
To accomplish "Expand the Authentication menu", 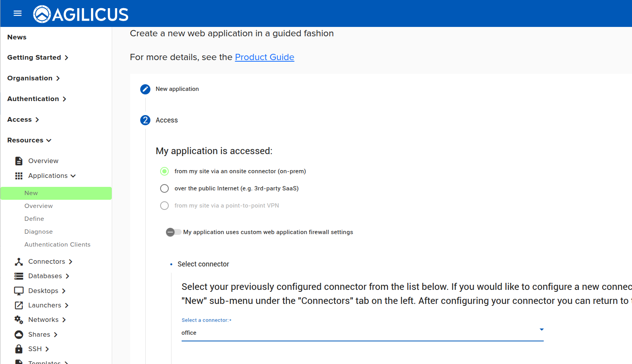I will coord(37,99).
